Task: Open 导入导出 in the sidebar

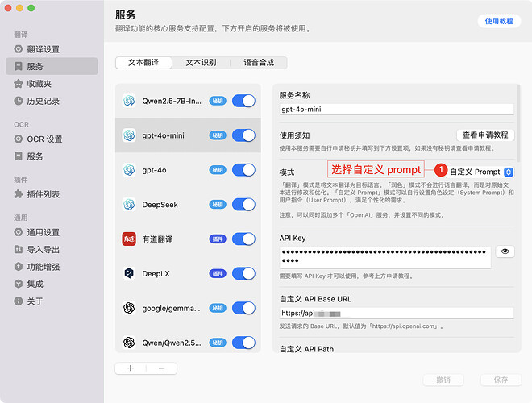Action: pyautogui.click(x=52, y=249)
